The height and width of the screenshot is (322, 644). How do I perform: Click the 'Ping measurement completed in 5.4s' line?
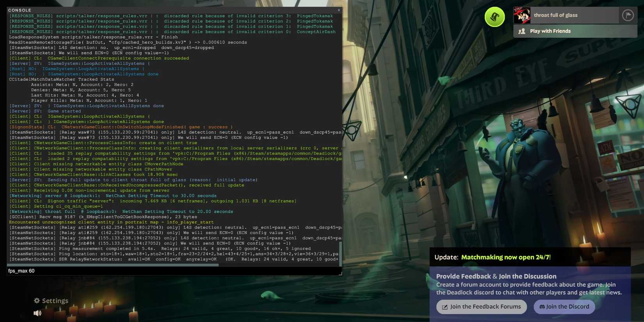pos(160,249)
